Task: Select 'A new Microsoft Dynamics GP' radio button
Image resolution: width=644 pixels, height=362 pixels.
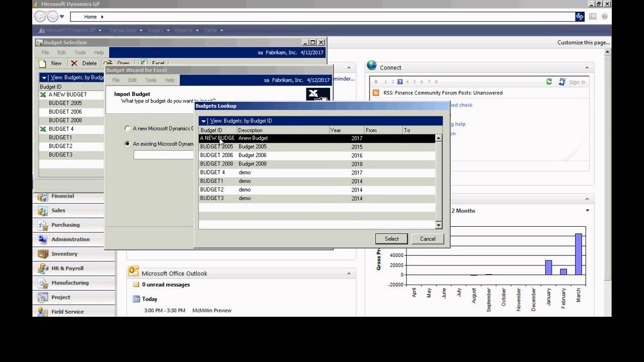Action: (x=127, y=128)
